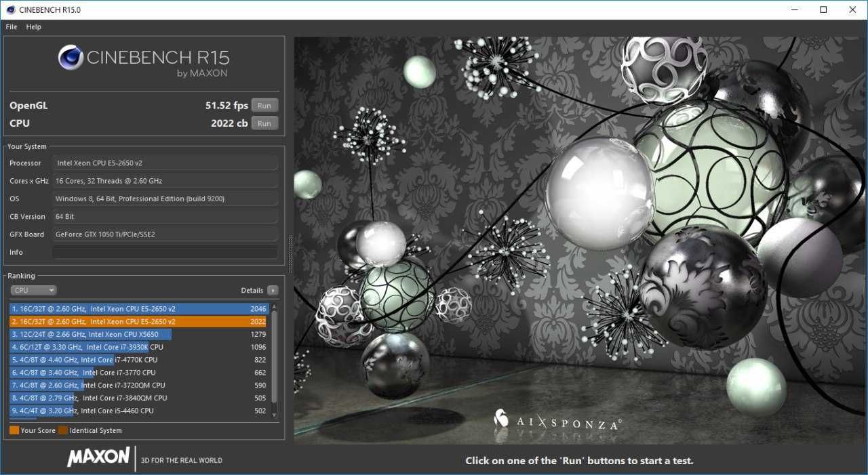This screenshot has height=475, width=868.
Task: Click the Cinebench logo sphere icon
Action: [71, 58]
